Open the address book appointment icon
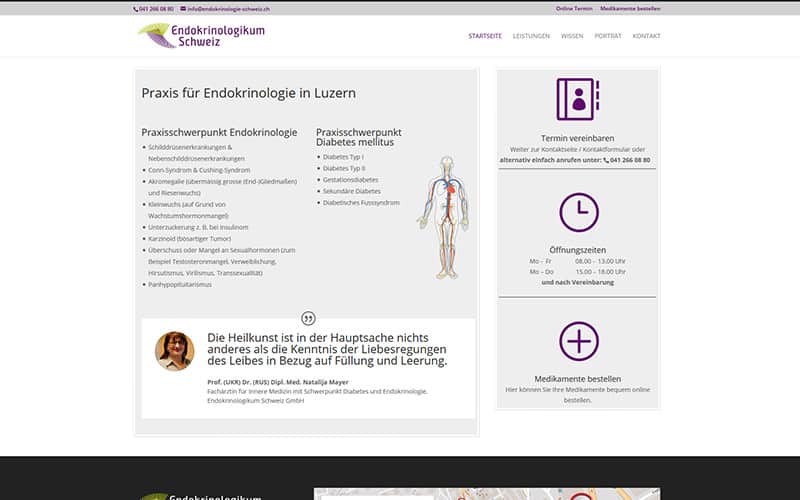The width and height of the screenshot is (800, 500). [x=578, y=99]
